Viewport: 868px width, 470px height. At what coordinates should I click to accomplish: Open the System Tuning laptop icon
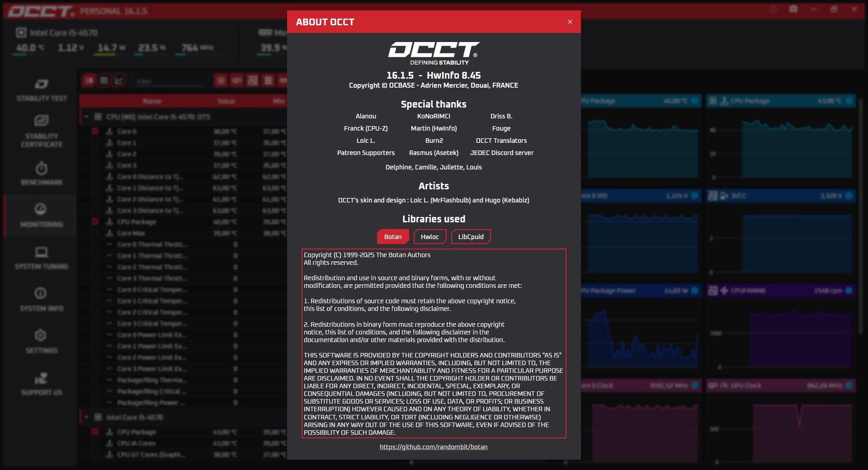(x=42, y=252)
